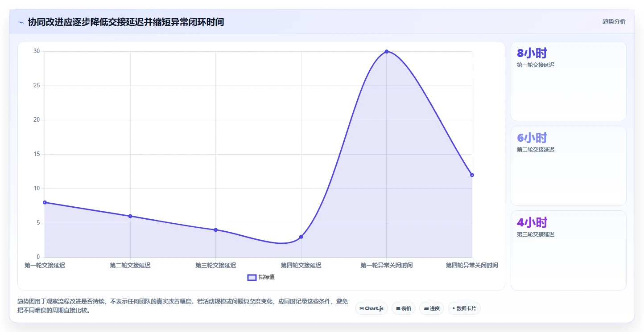
Task: Click the trend icon beside the header title
Action: pyautogui.click(x=21, y=22)
